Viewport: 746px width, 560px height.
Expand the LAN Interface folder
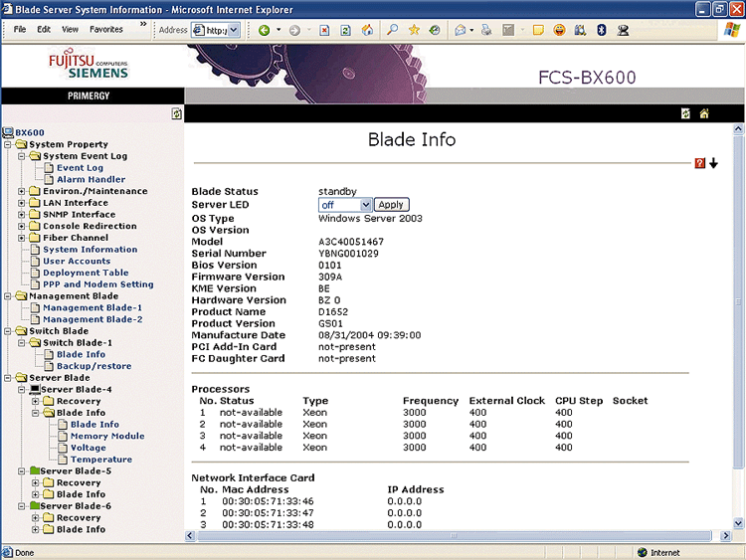pos(22,203)
